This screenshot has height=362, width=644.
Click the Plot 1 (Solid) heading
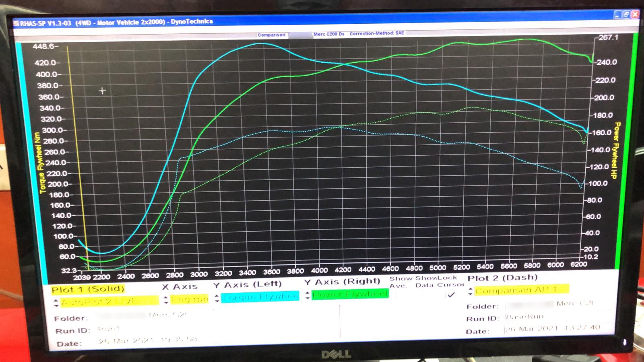pyautogui.click(x=88, y=289)
